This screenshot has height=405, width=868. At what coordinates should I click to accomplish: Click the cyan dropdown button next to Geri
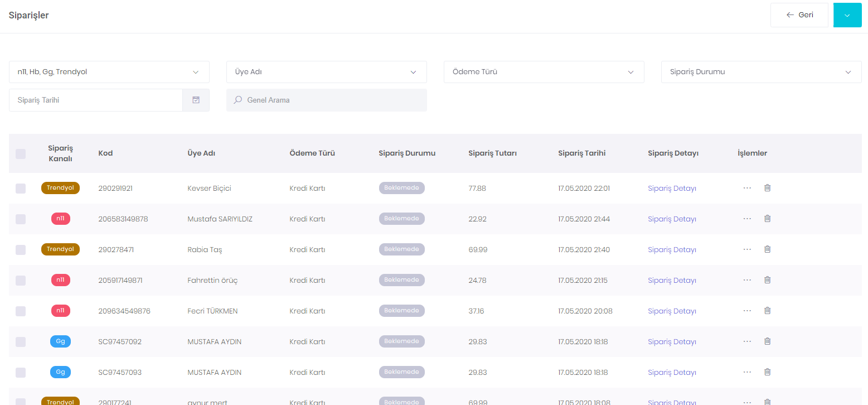(847, 15)
